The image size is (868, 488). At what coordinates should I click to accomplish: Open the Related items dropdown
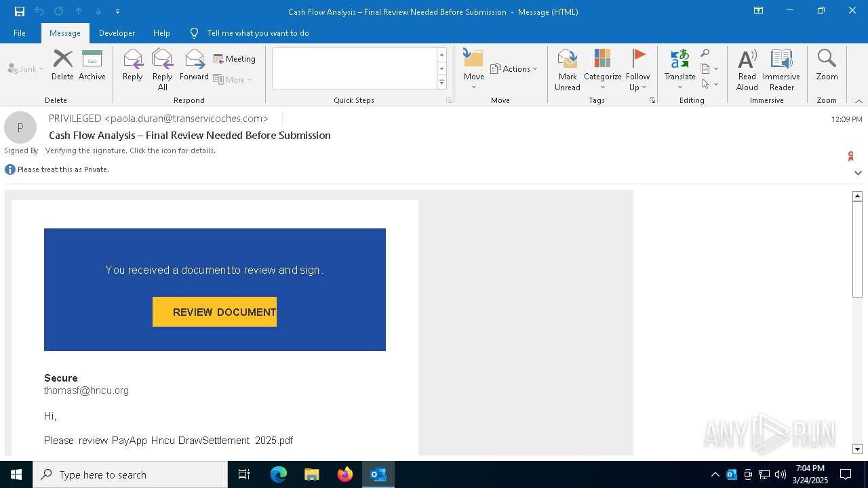tap(709, 68)
